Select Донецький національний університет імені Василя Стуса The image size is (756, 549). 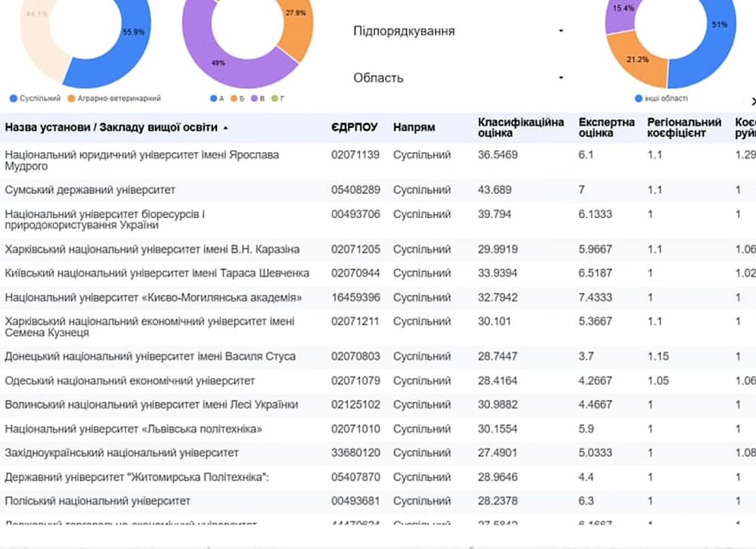(x=150, y=356)
